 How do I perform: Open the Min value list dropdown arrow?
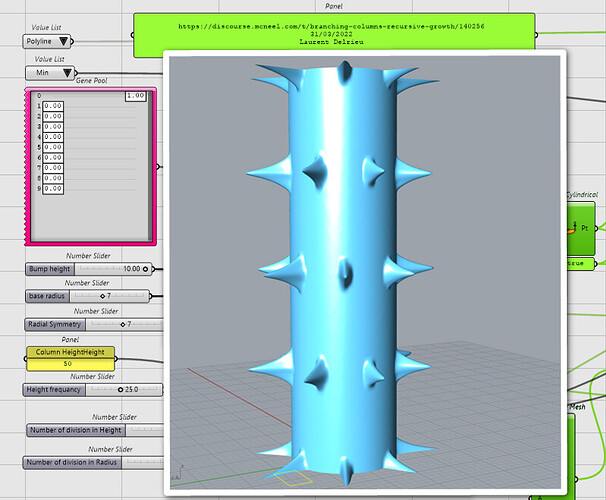click(67, 73)
